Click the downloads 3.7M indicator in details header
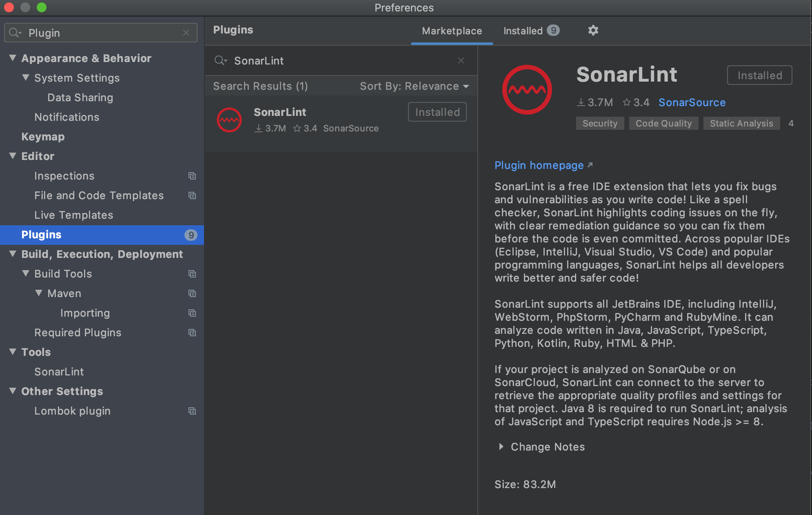Screen dimensions: 812x515 [x=595, y=102]
